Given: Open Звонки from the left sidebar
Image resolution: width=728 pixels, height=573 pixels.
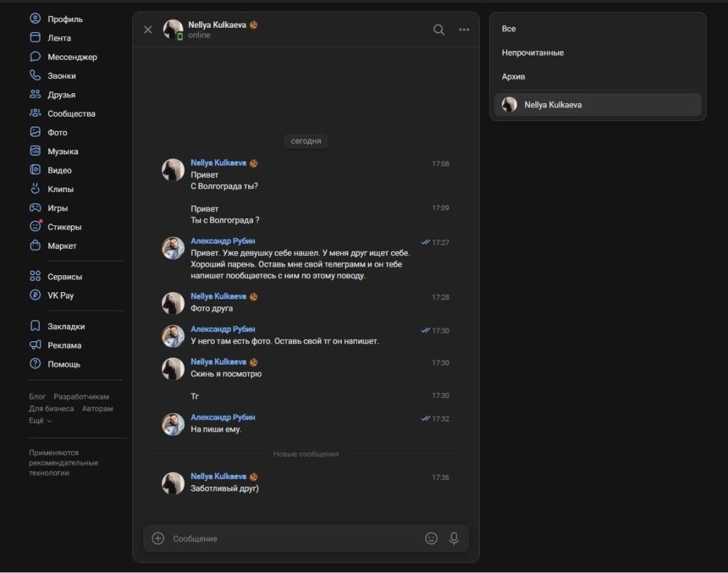Looking at the screenshot, I should click(x=61, y=76).
